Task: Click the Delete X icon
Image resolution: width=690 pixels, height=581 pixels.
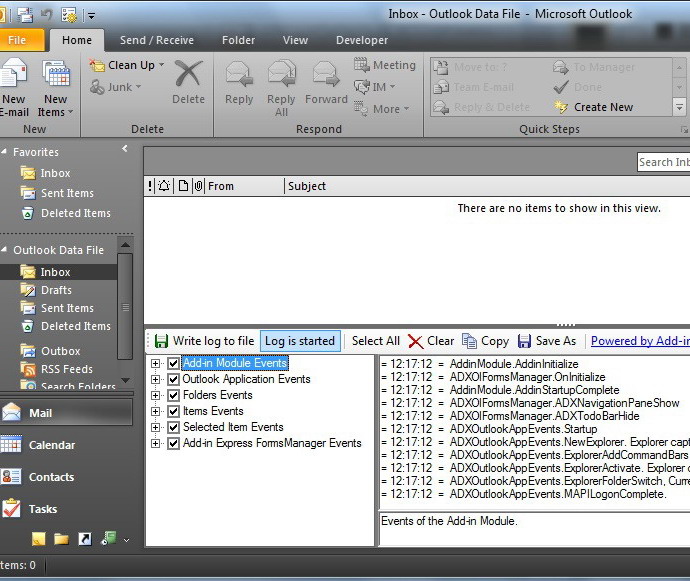Action: [188, 73]
